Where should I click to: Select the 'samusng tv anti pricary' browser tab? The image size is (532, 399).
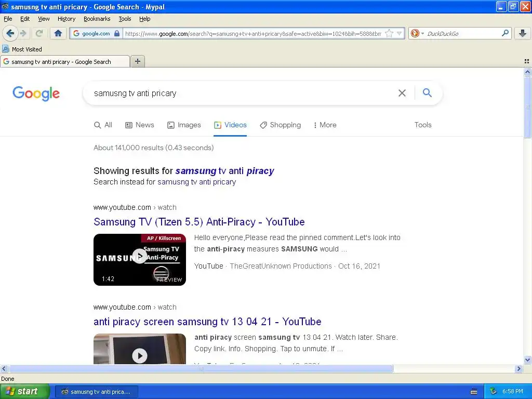tap(65, 62)
